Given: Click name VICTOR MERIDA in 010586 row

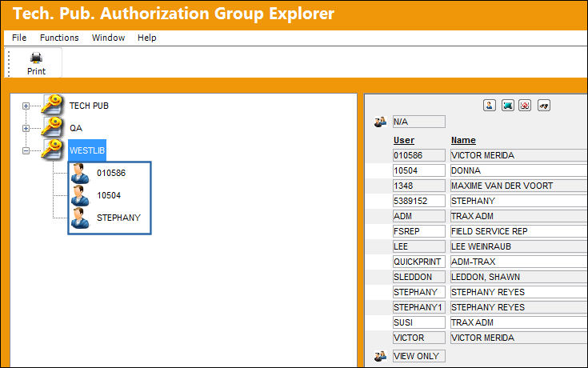Looking at the screenshot, I should click(519, 155).
